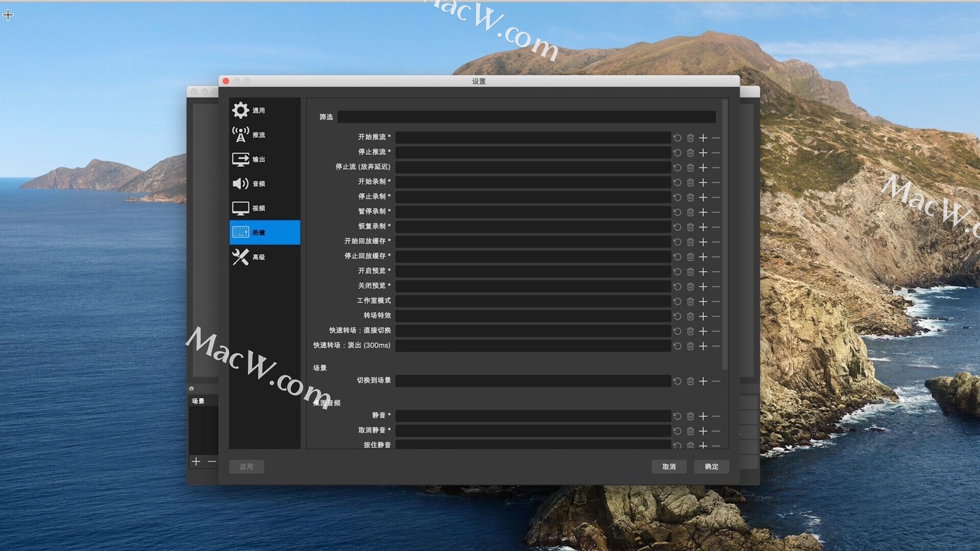Clear the 取消静音 hotkey with trash icon

(690, 431)
